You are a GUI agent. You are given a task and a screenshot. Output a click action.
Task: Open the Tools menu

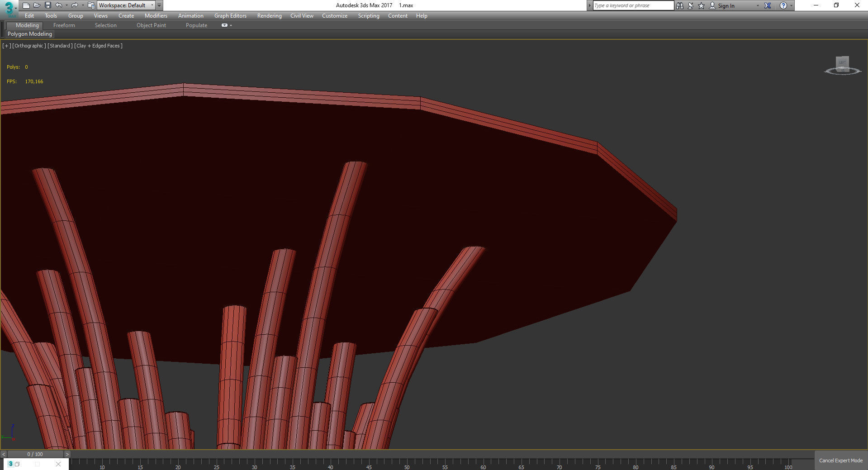(51, 16)
